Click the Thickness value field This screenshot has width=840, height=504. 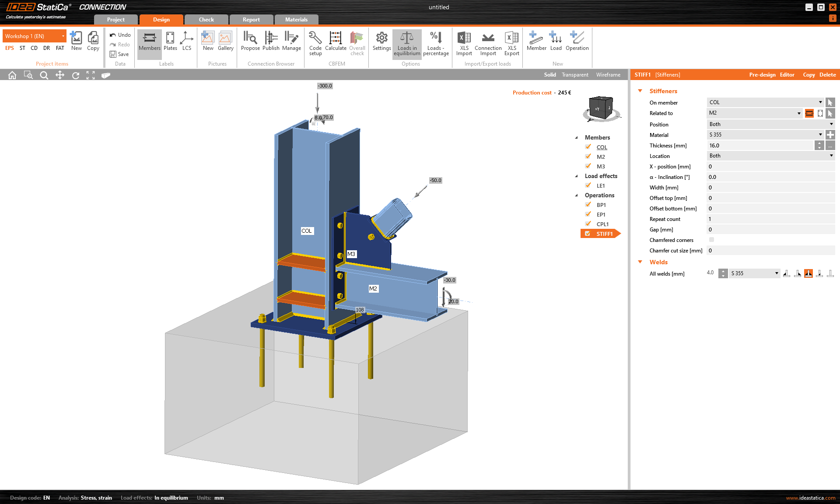[x=760, y=146]
